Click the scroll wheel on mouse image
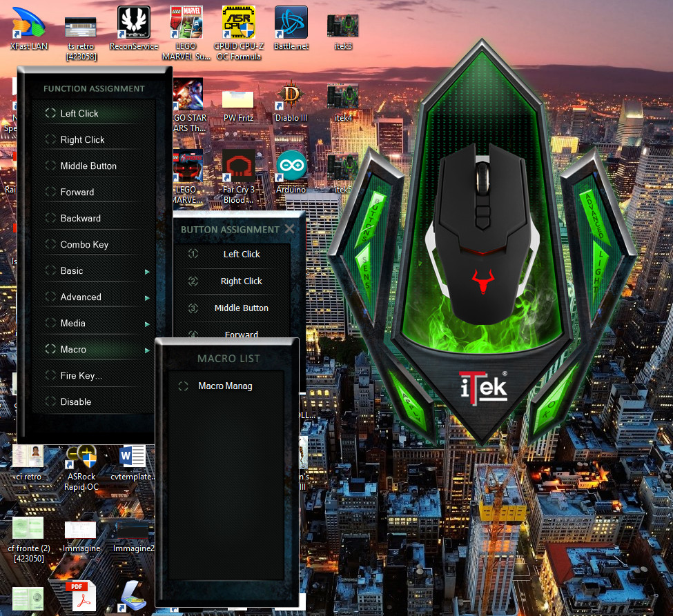This screenshot has height=616, width=673. tap(482, 178)
